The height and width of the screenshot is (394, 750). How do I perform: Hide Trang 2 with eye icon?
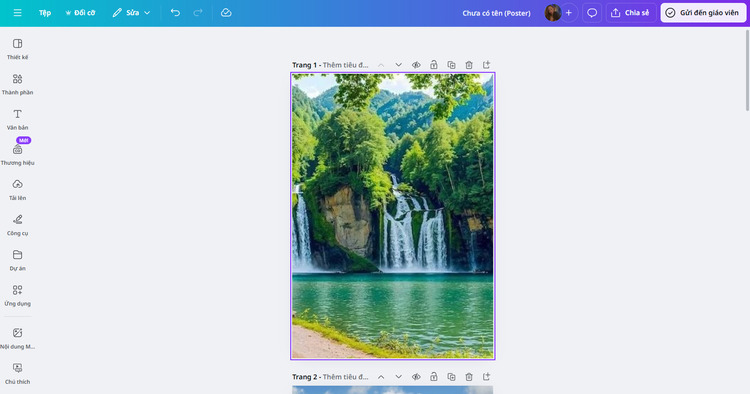416,377
